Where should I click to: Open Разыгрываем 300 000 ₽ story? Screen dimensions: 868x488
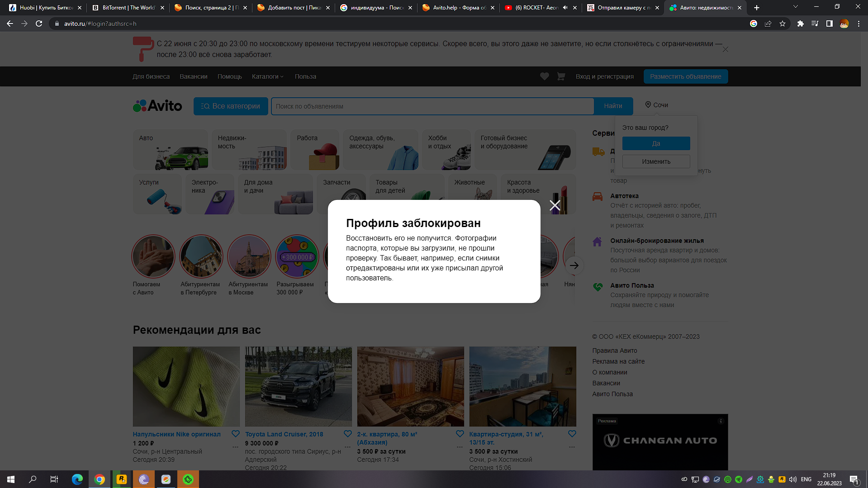pos(297,265)
